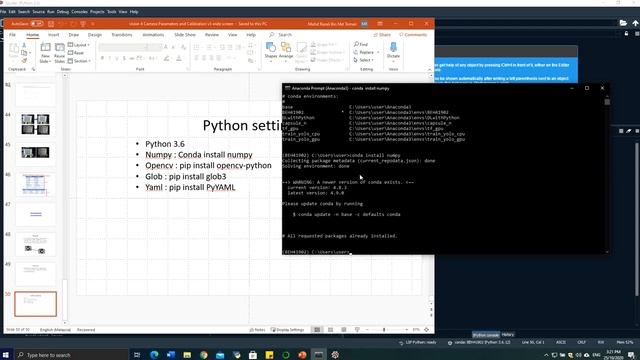Click the text highlight color button
640x360 pixels.
pyautogui.click(x=167, y=58)
